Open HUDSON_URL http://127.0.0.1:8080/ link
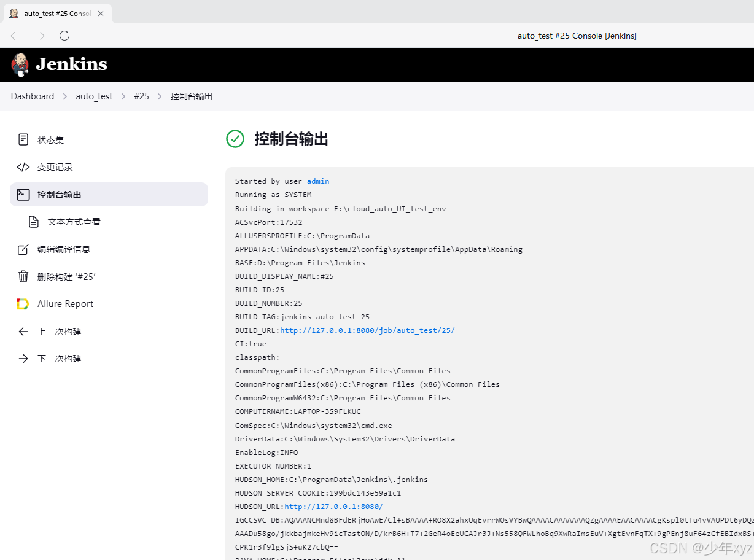The width and height of the screenshot is (754, 560). pos(333,507)
